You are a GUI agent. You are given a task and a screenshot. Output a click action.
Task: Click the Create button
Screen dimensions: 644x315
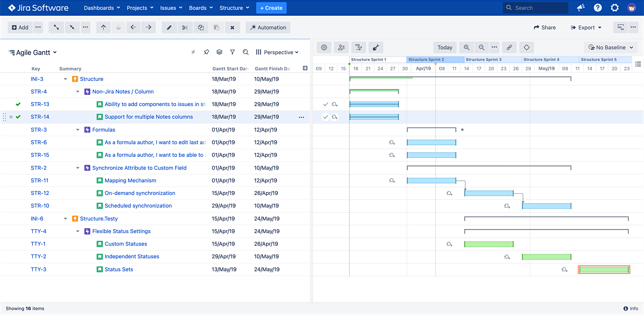point(271,8)
